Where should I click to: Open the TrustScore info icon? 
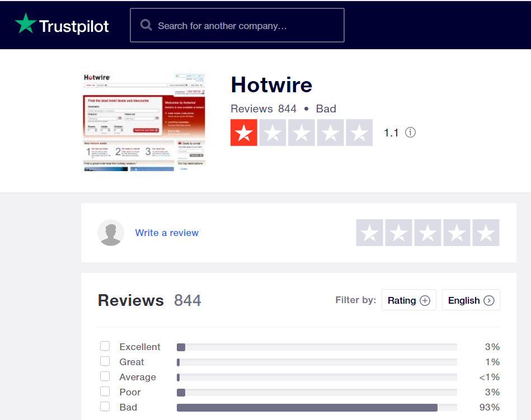[410, 133]
